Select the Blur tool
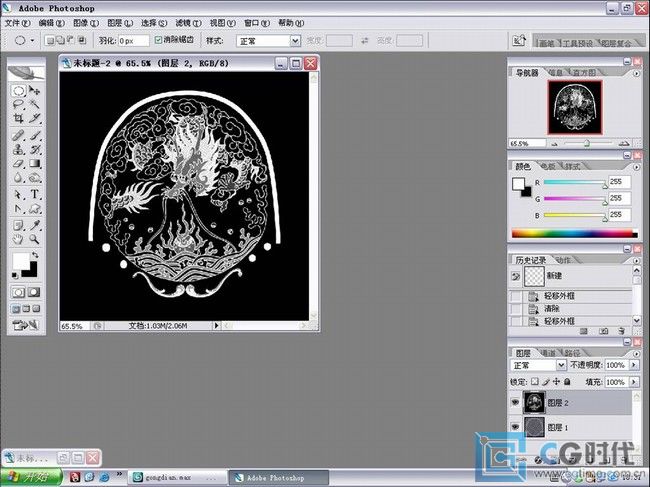650x487 pixels. tap(18, 178)
